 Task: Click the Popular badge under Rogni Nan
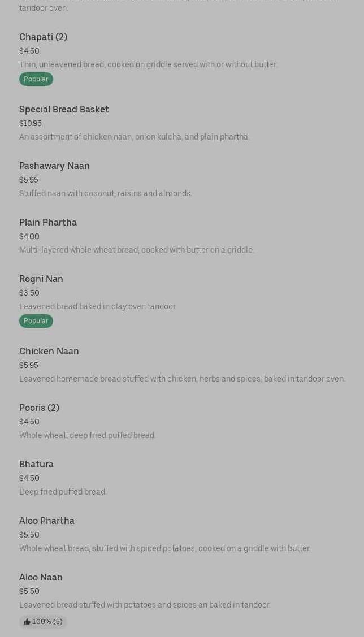pyautogui.click(x=36, y=321)
